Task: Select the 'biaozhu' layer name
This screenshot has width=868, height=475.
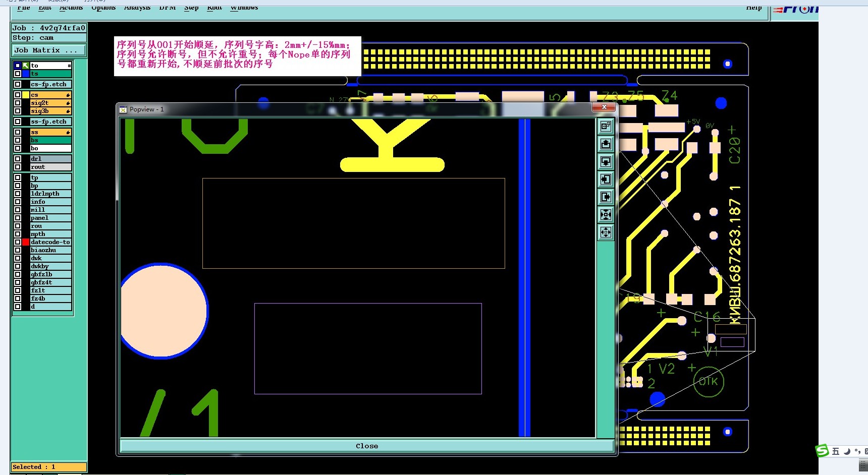Action: [x=50, y=250]
